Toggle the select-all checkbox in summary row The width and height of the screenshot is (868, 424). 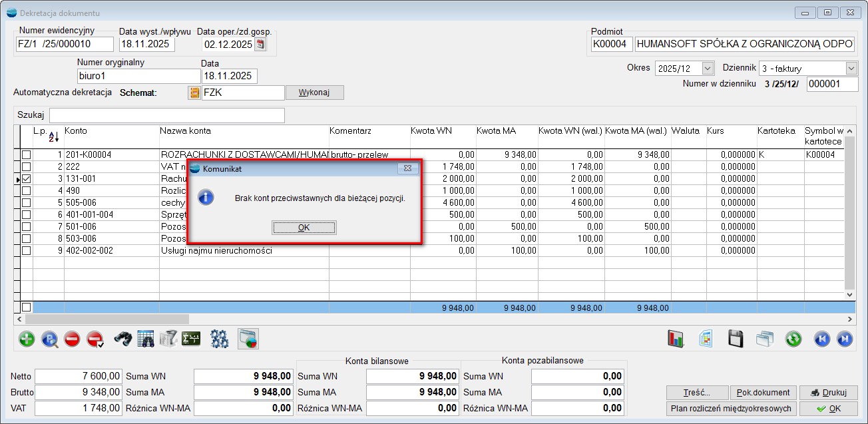(x=26, y=308)
